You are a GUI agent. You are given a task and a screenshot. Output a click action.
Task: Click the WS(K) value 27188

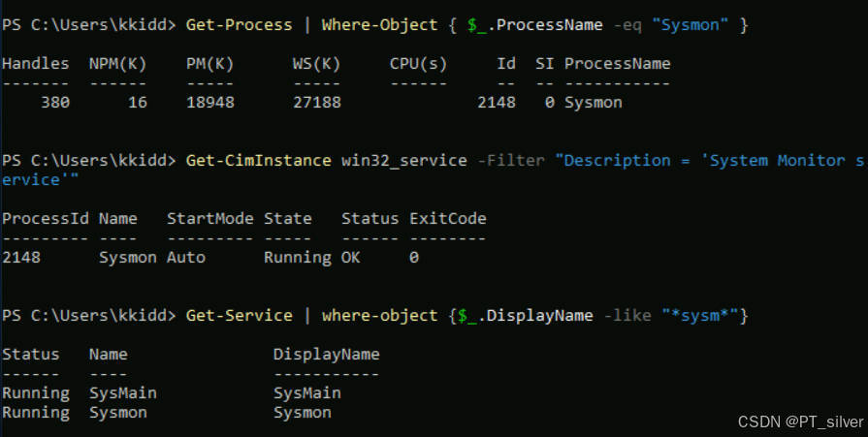(x=316, y=103)
